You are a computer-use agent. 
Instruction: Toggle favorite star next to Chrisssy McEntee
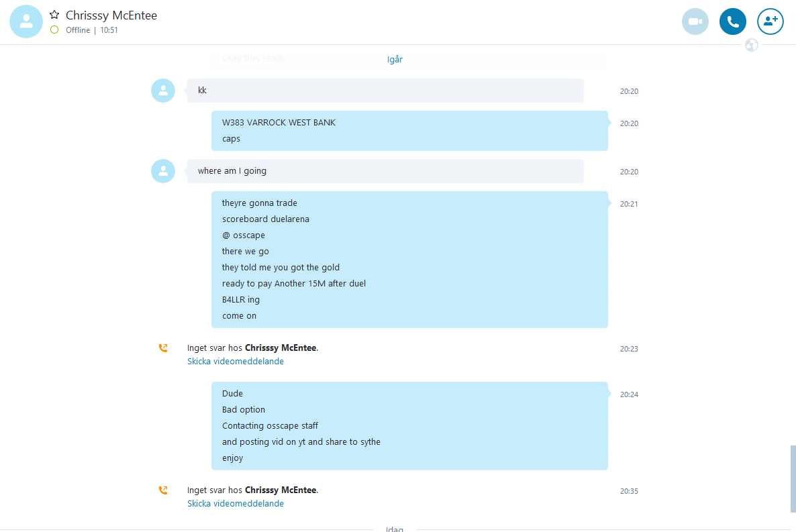click(54, 15)
